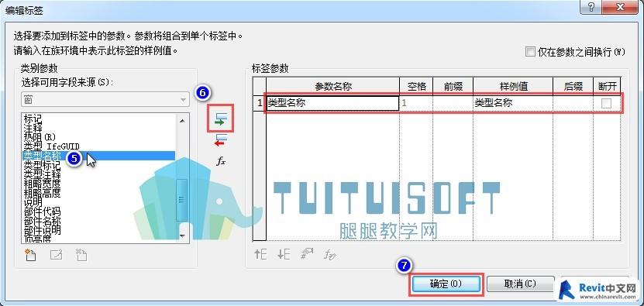Click the parameter list scrollbar thumb

pos(181,200)
